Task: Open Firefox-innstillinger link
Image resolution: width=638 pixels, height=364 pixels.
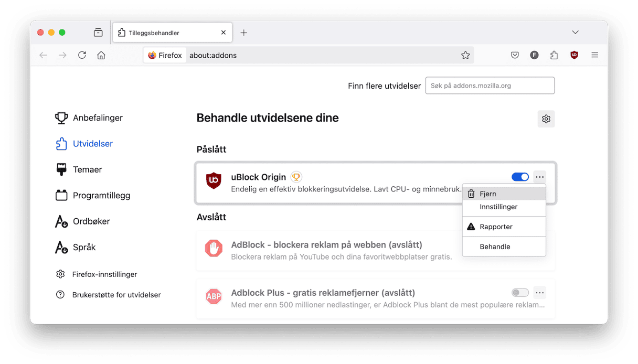Action: click(97, 274)
